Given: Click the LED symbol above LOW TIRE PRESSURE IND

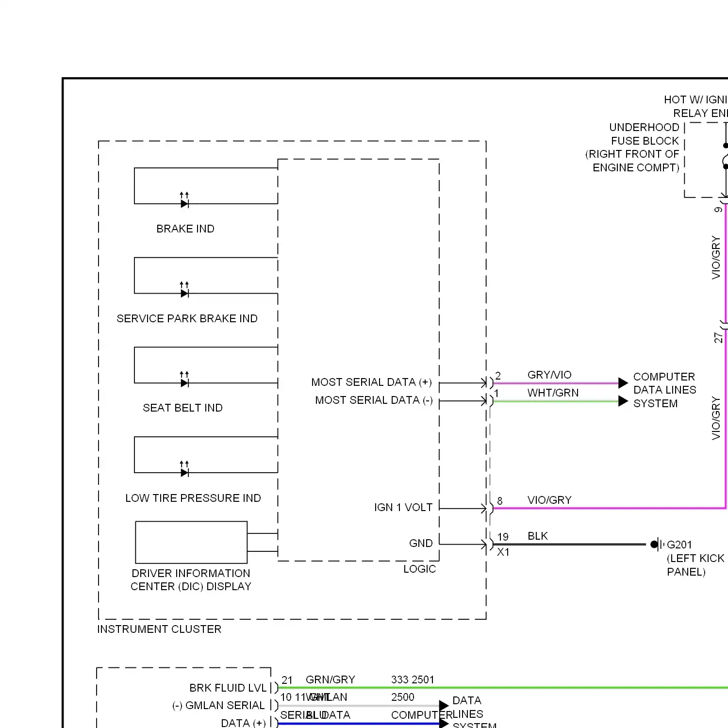Looking at the screenshot, I should [x=184, y=469].
